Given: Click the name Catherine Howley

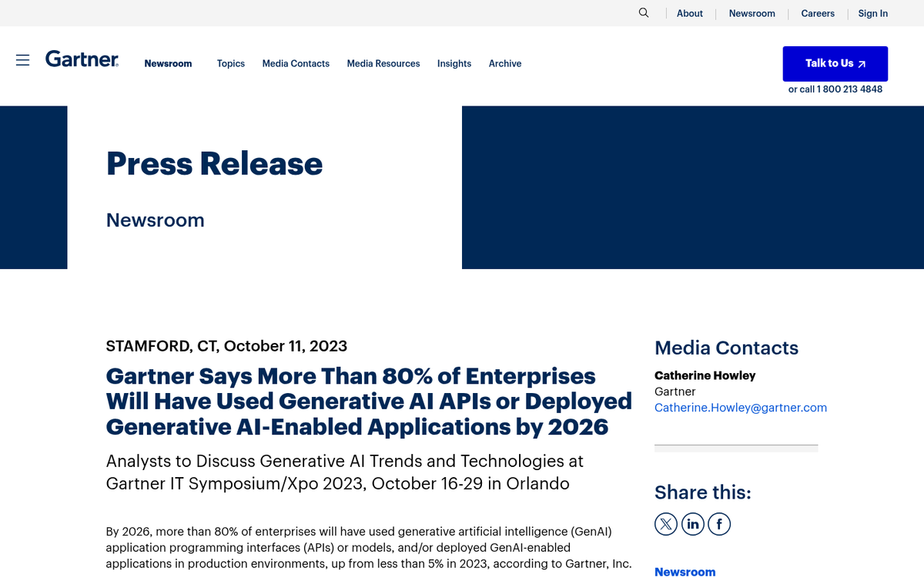Looking at the screenshot, I should tap(705, 376).
